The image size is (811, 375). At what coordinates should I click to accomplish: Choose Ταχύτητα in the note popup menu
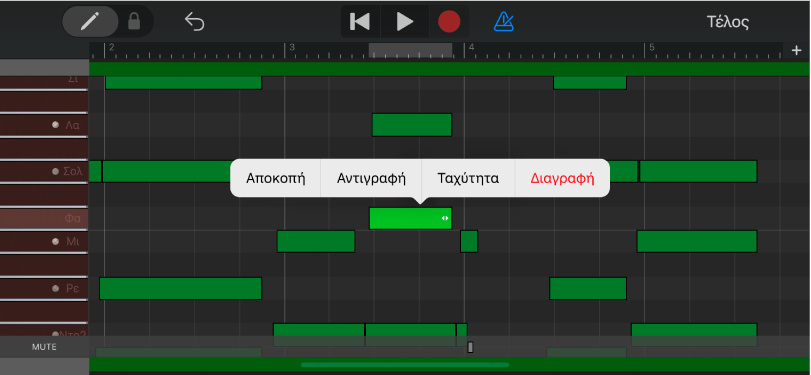pos(468,178)
